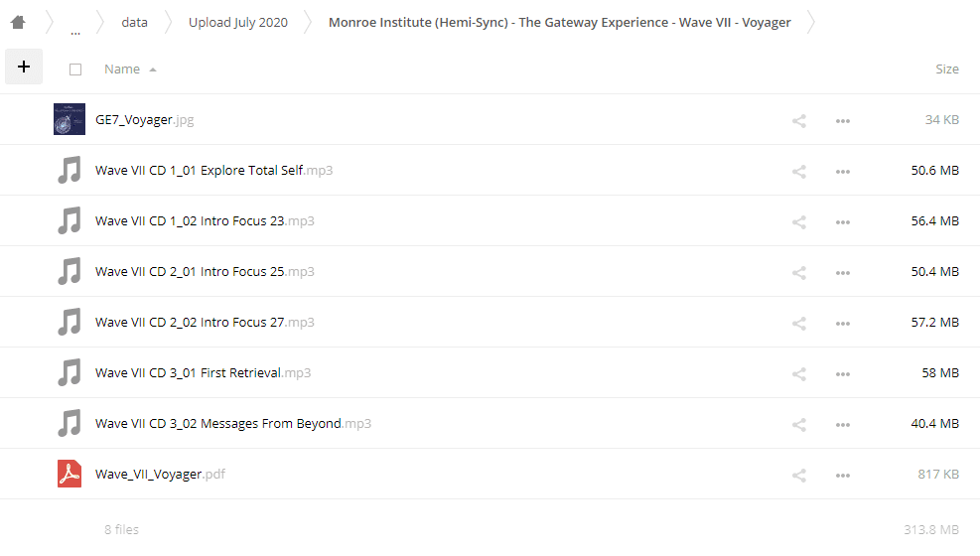Open Wave VII CD 1_01 Explore Total Self.mp3
The height and width of the screenshot is (556, 980).
213,171
